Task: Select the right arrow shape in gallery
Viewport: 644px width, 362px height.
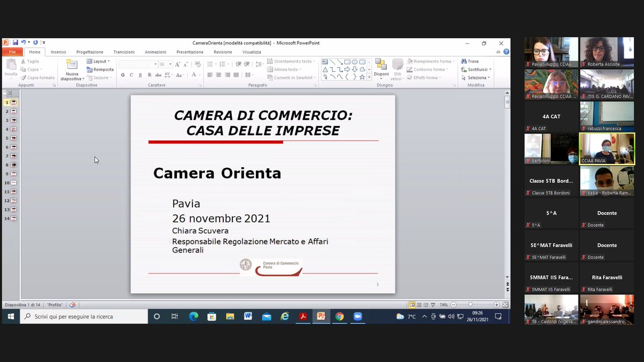Action: pos(347,69)
